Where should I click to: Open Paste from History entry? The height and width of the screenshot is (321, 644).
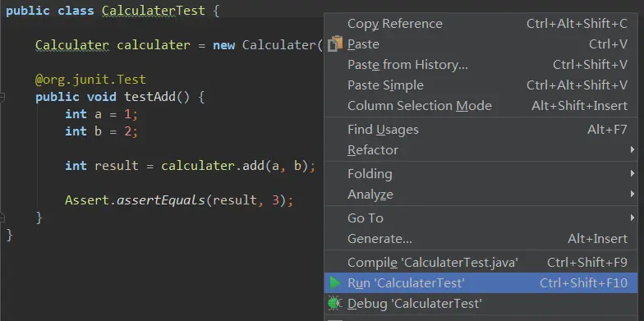click(x=481, y=64)
